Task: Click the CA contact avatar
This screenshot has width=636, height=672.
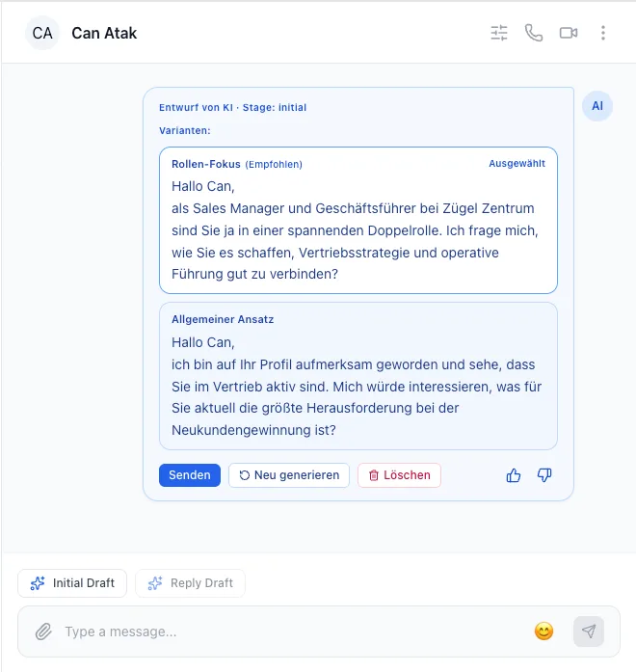Action: pos(42,33)
